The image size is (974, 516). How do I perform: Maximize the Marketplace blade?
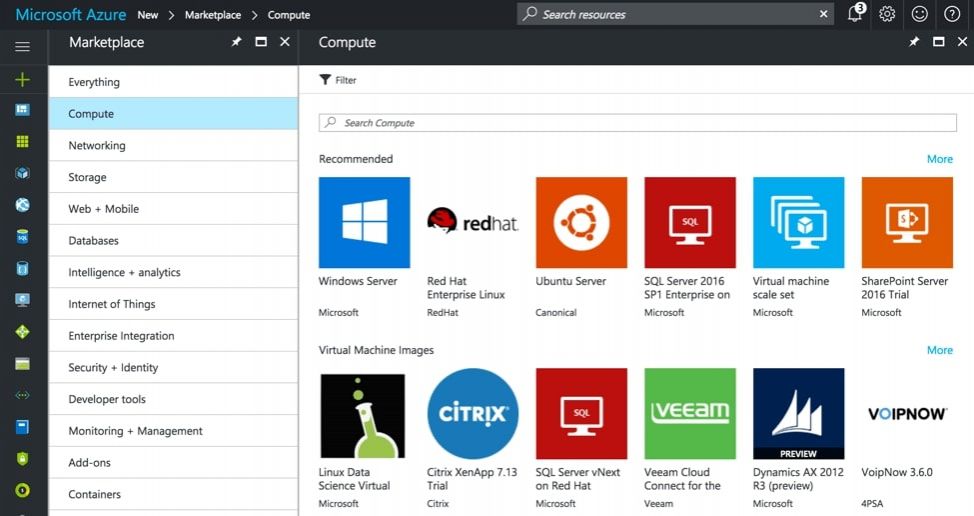(x=261, y=42)
